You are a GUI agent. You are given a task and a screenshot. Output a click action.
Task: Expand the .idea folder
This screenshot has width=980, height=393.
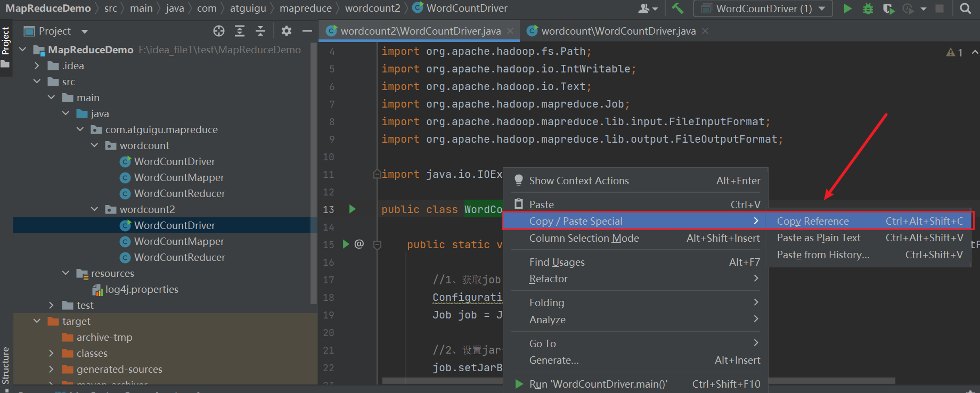pyautogui.click(x=37, y=65)
